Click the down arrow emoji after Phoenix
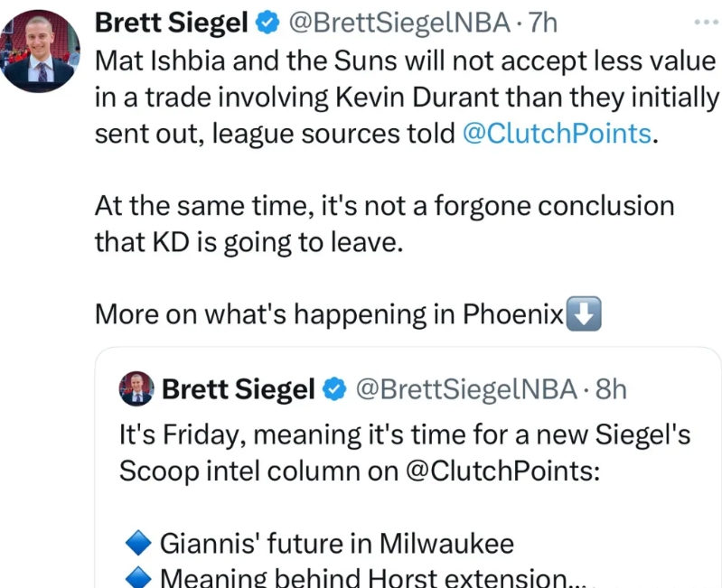This screenshot has width=722, height=588. (x=584, y=313)
